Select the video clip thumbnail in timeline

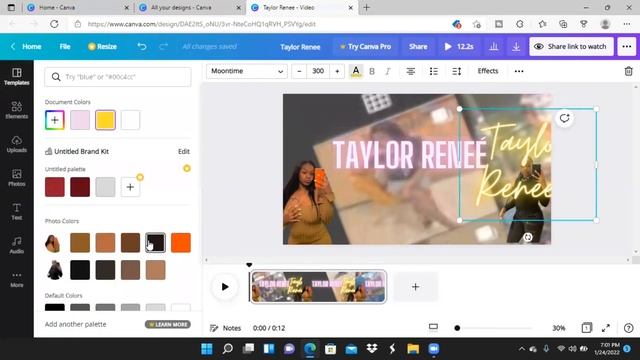[x=318, y=287]
